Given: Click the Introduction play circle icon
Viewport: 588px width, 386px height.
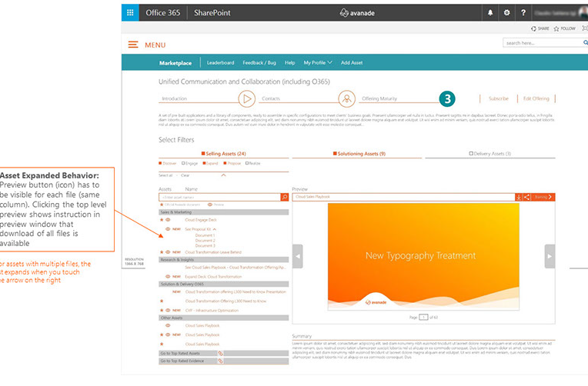Looking at the screenshot, I should [246, 98].
